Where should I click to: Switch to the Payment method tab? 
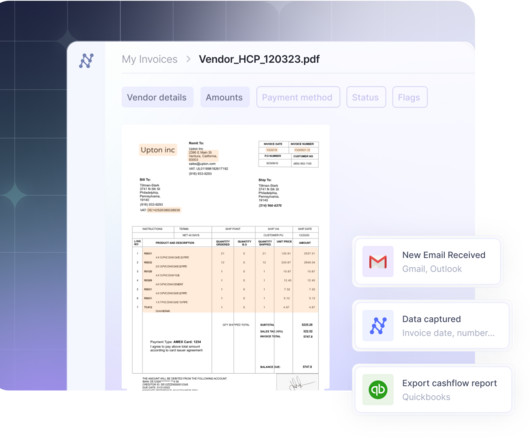297,97
